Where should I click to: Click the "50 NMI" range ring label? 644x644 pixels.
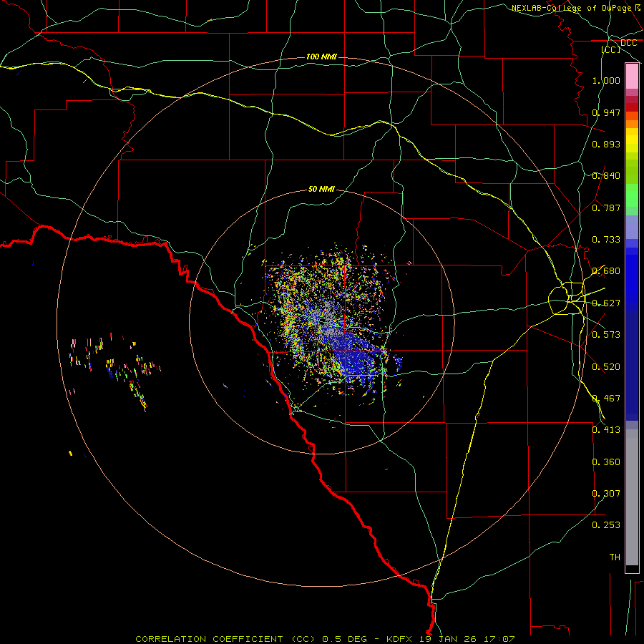[321, 189]
